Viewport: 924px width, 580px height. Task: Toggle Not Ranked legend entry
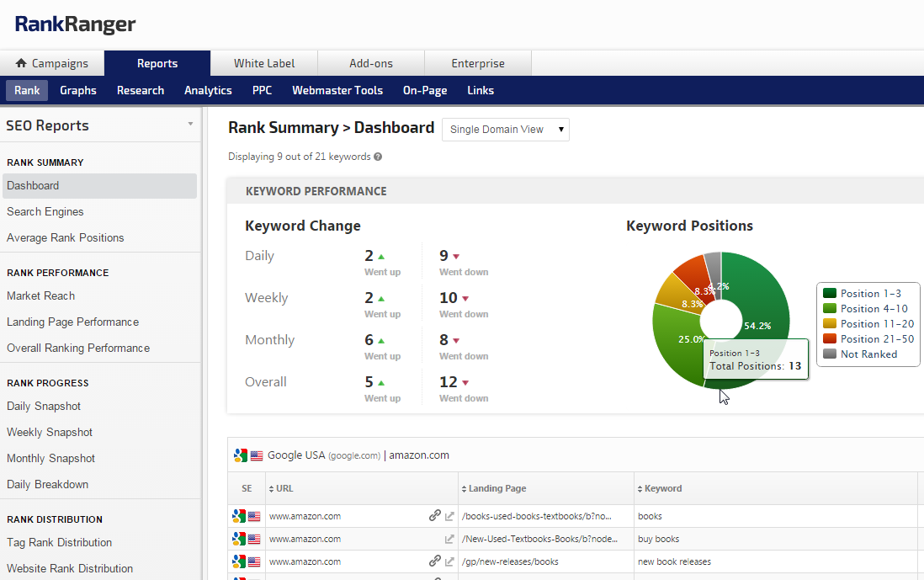pyautogui.click(x=860, y=354)
